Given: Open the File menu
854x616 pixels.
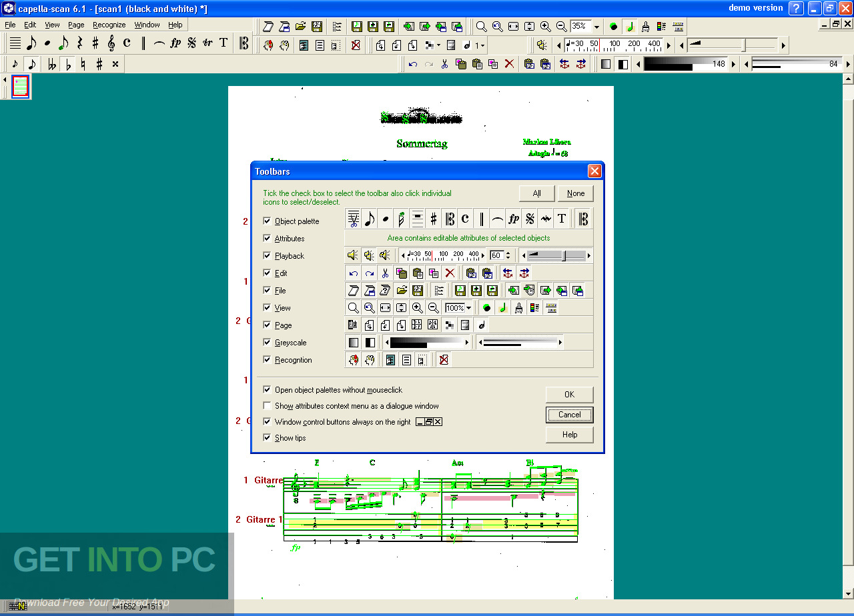Looking at the screenshot, I should [10, 25].
